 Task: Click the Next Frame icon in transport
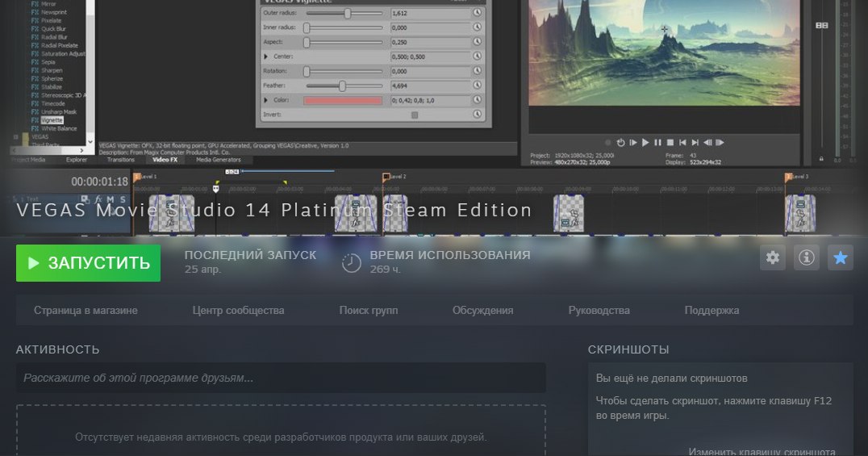coord(720,142)
